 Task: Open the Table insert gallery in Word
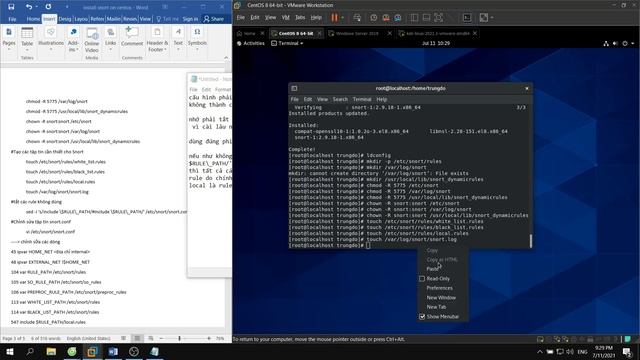[x=27, y=38]
